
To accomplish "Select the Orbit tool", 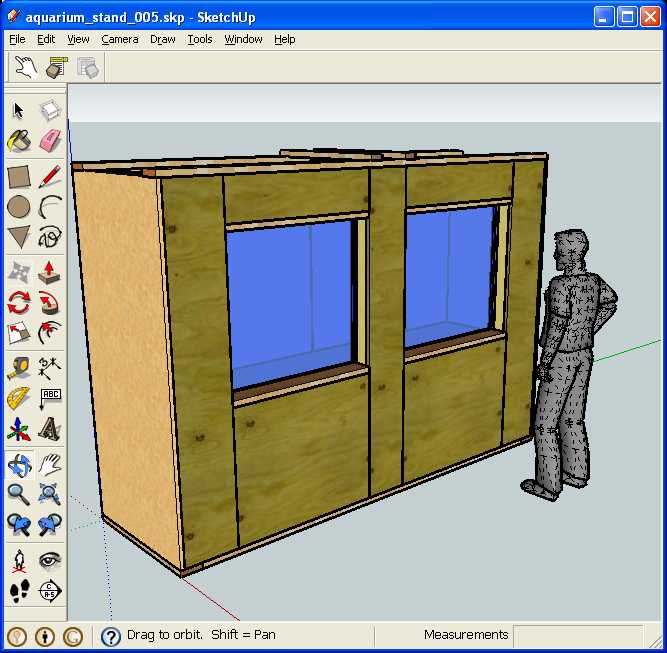I will coord(19,465).
